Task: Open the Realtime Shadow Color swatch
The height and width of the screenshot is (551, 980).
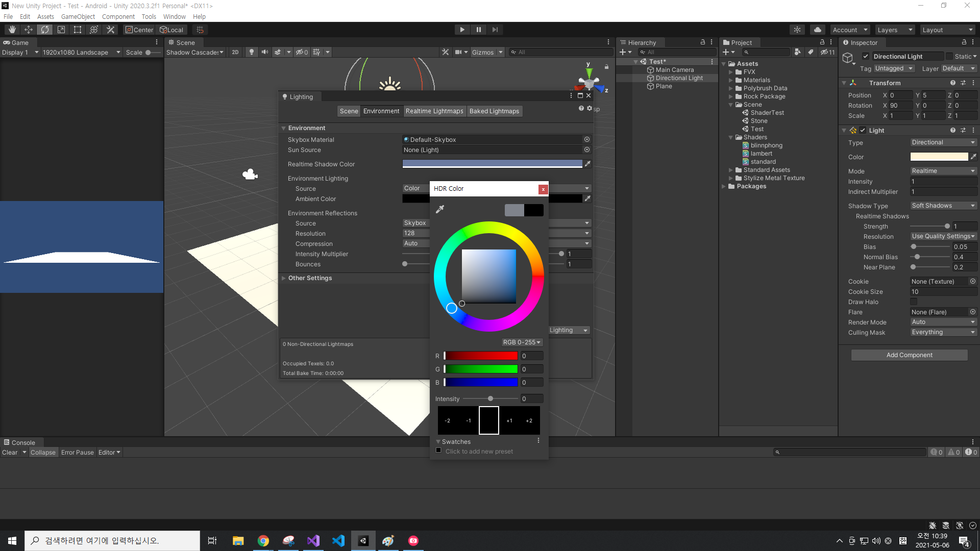Action: [x=492, y=164]
